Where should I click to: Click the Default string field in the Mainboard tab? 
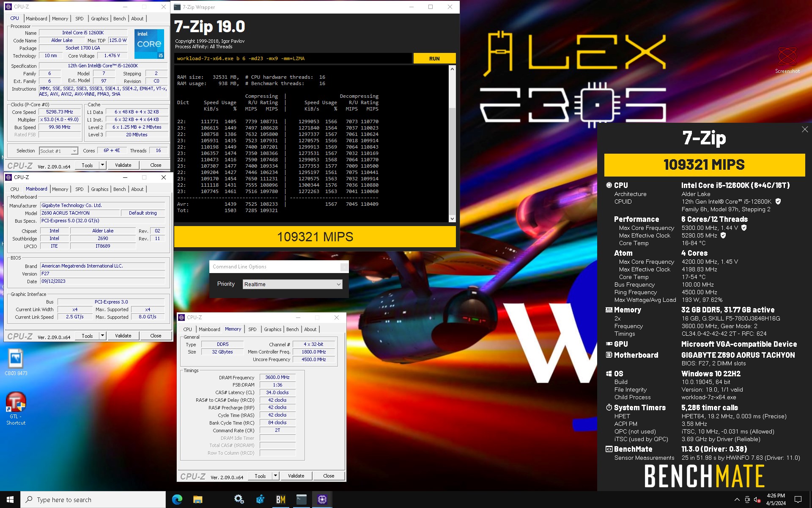click(143, 213)
